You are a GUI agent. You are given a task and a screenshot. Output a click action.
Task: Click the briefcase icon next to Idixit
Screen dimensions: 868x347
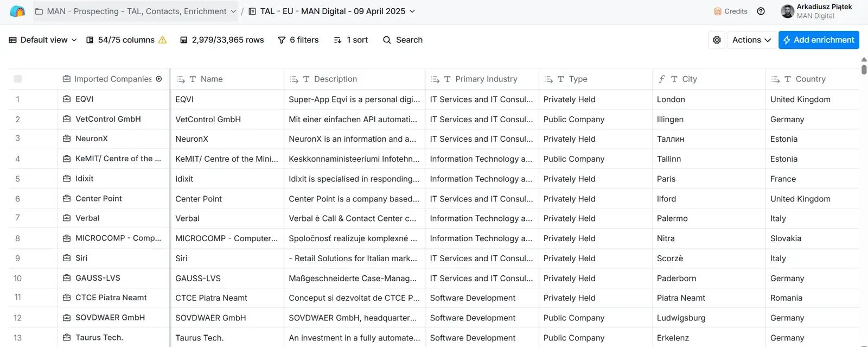tap(67, 178)
